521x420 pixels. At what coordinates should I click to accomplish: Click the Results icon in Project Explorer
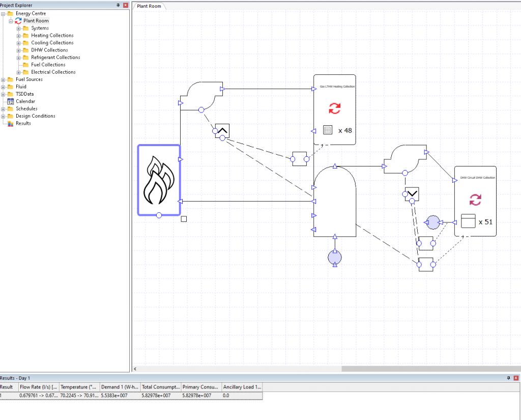[x=11, y=123]
